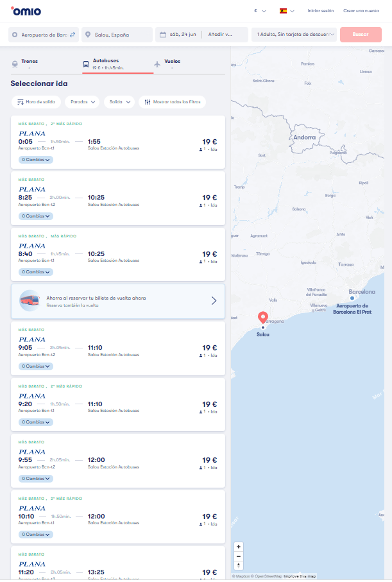Image resolution: width=392 pixels, height=582 pixels.
Task: Swap origin and destination arrows icon
Action: pos(72,35)
